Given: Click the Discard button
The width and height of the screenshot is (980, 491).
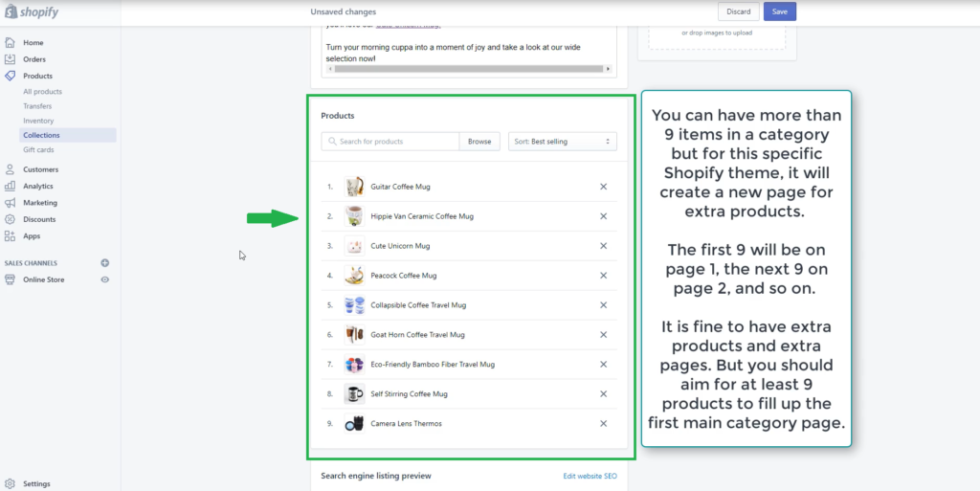Looking at the screenshot, I should [739, 11].
